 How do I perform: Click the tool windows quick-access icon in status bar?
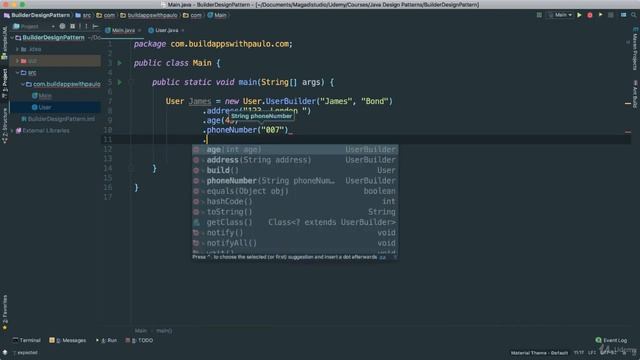point(5,352)
